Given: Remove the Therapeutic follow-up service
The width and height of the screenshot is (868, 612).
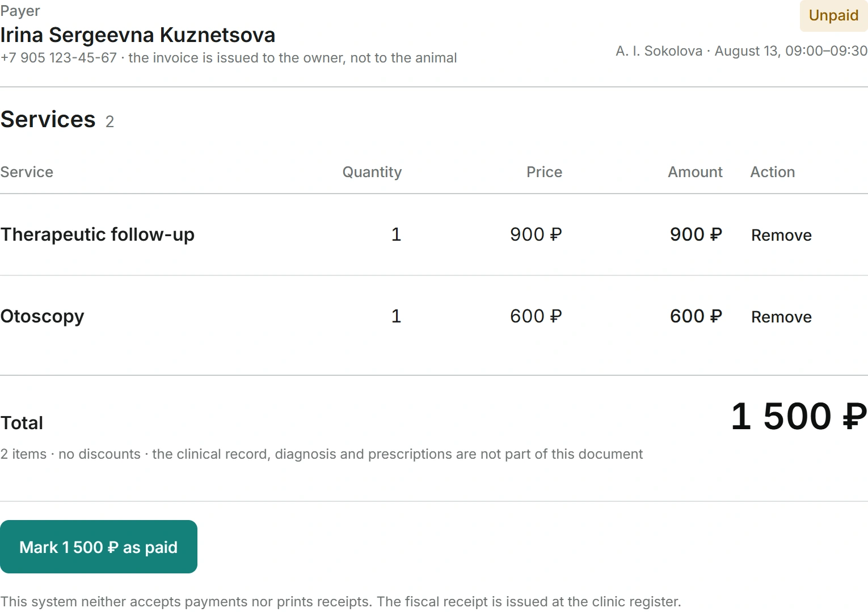Looking at the screenshot, I should click(781, 235).
